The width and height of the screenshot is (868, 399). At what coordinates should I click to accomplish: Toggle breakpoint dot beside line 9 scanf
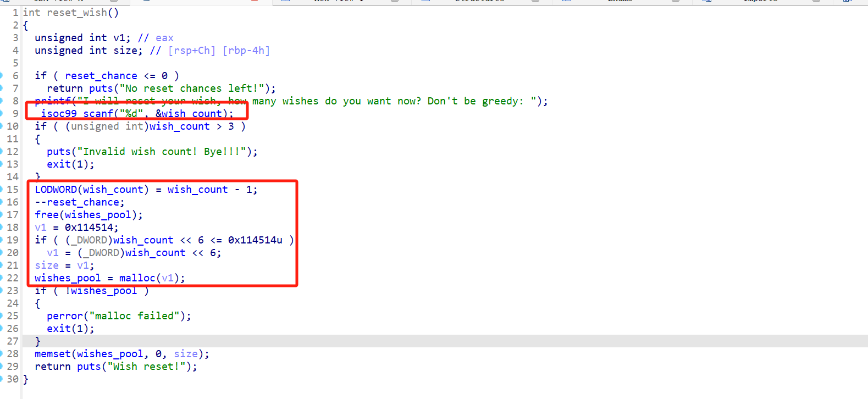pyautogui.click(x=2, y=114)
